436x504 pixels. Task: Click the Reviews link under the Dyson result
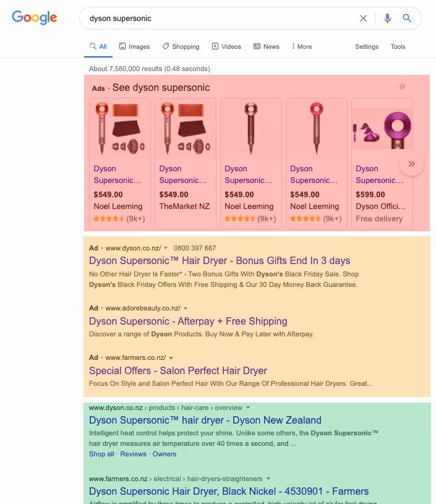(x=133, y=454)
